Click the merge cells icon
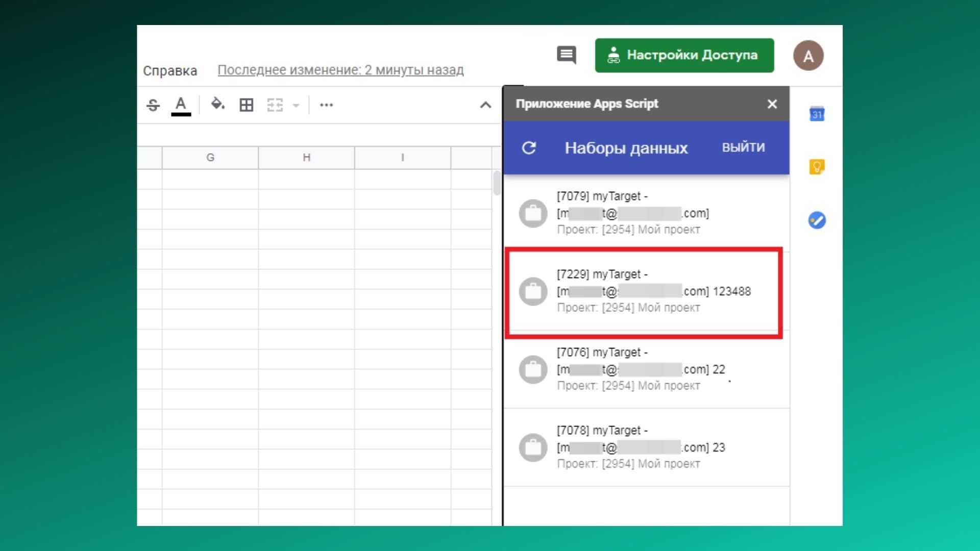This screenshot has width=980, height=551. [275, 105]
